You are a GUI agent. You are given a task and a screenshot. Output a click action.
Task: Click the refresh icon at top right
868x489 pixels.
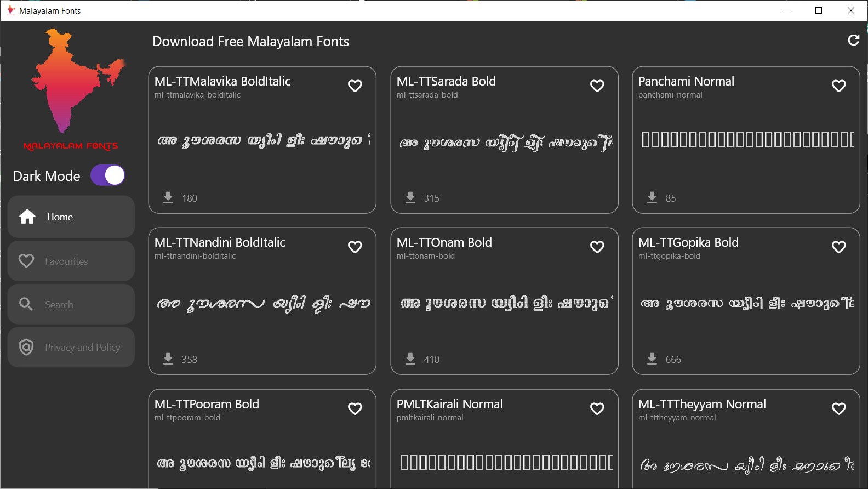(853, 40)
